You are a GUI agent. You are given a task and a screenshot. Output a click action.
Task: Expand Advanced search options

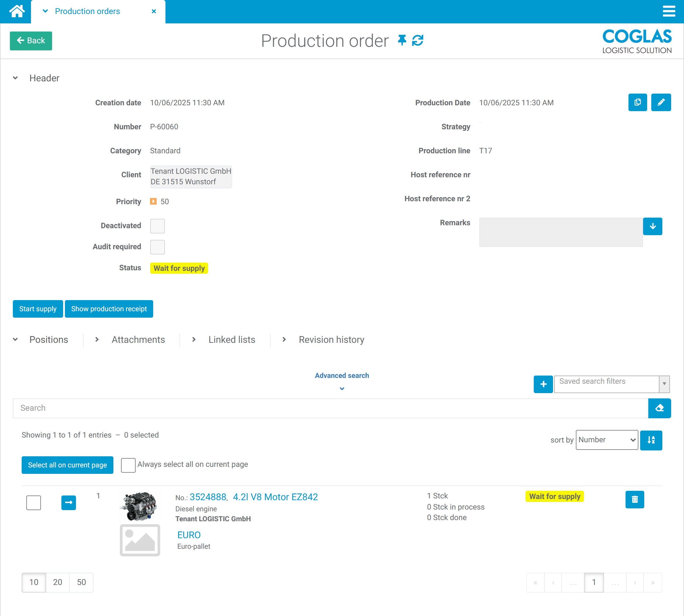pyautogui.click(x=342, y=380)
